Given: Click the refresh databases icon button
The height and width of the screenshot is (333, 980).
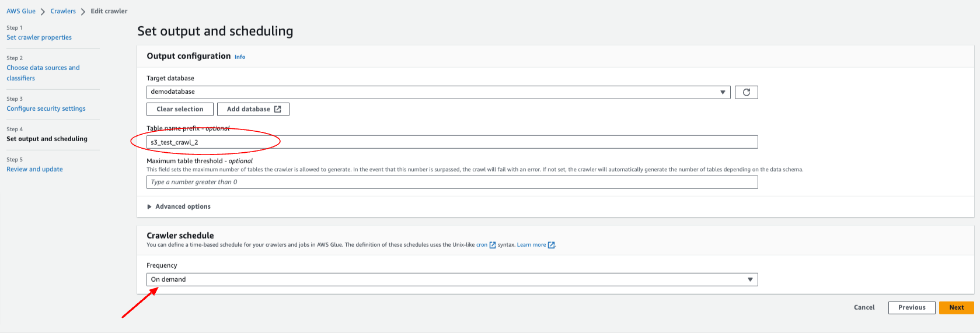Looking at the screenshot, I should click(746, 92).
